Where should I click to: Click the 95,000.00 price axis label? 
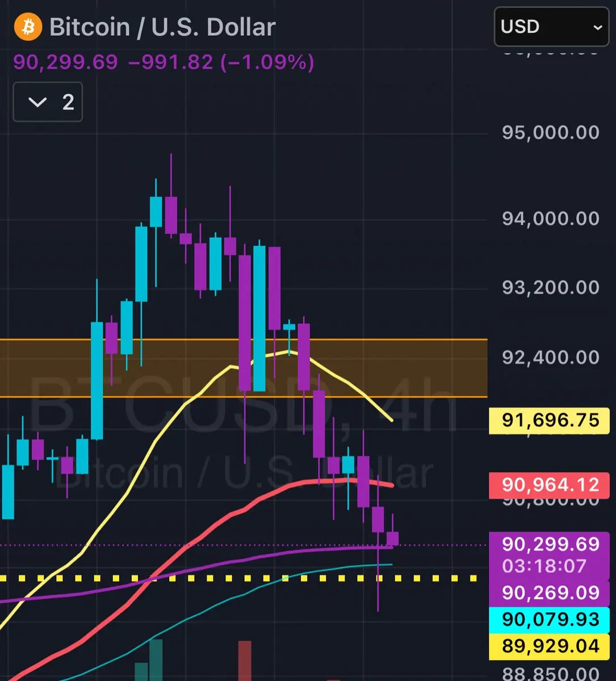click(551, 133)
